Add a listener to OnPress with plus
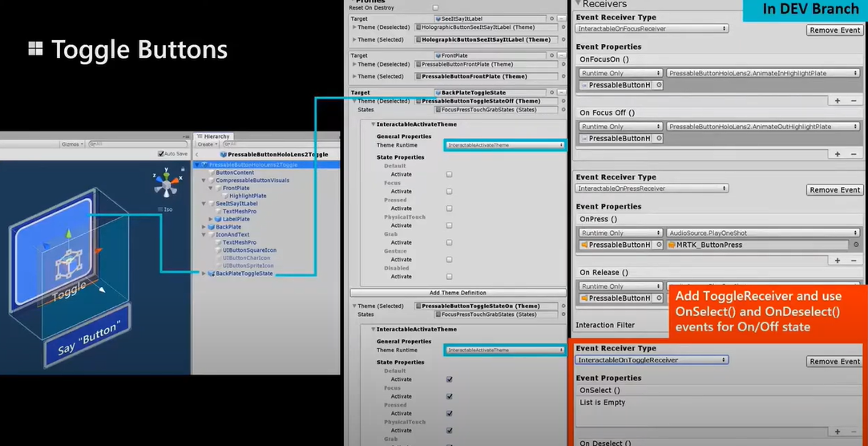This screenshot has height=446, width=868. 838,261
